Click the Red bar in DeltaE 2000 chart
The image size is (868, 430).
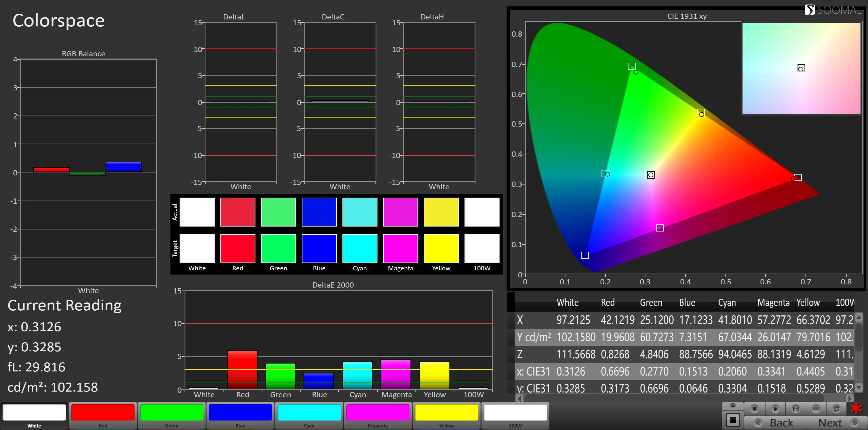[x=242, y=370]
